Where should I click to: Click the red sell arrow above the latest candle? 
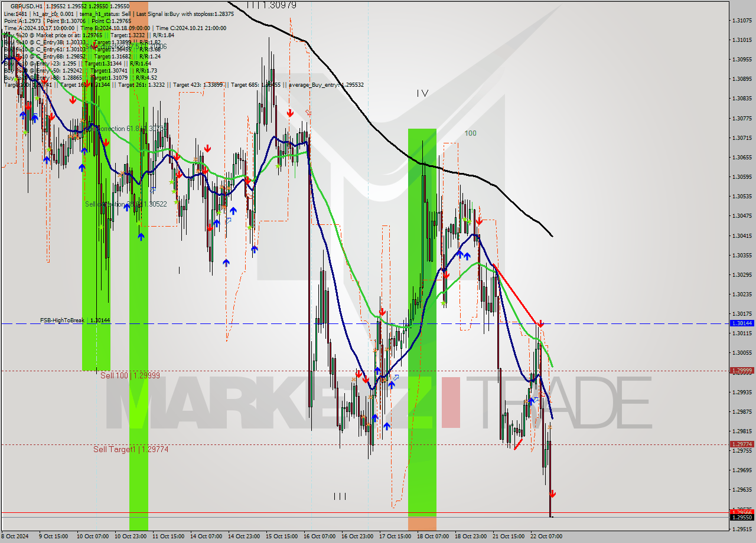pos(553,493)
